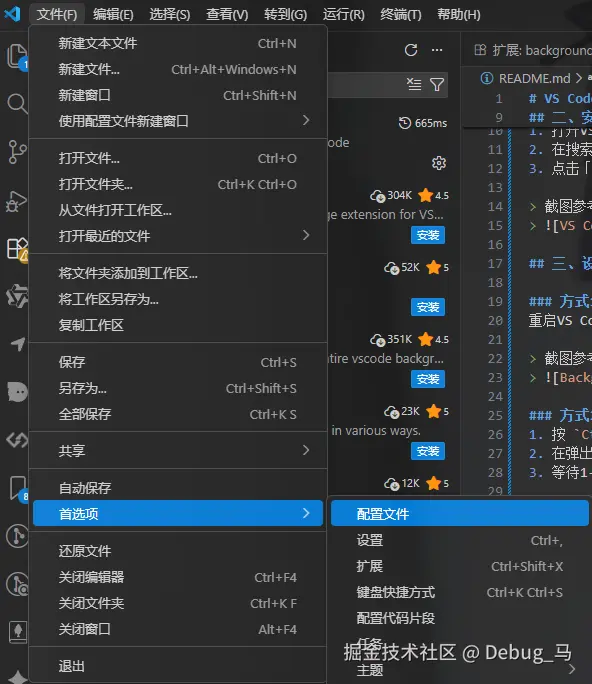Choose 打开文件... menu entry
Screen dimensions: 592x684
178,158
